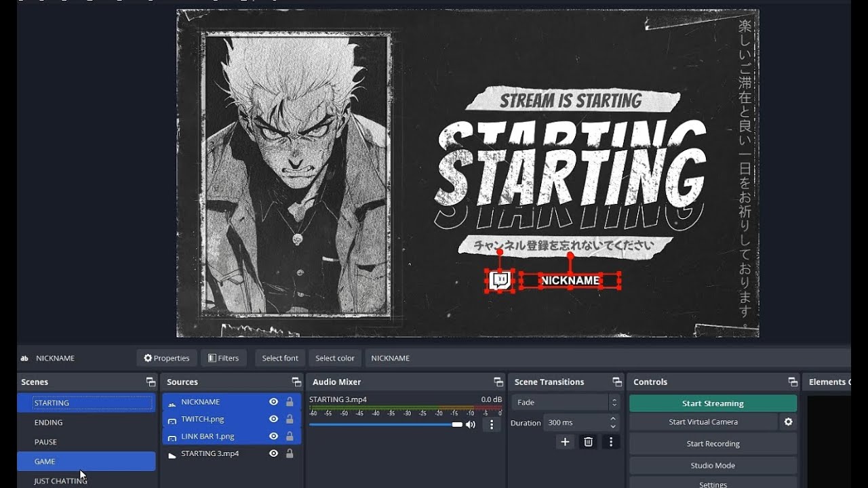
Task: Open scene transition options menu
Action: pos(611,442)
